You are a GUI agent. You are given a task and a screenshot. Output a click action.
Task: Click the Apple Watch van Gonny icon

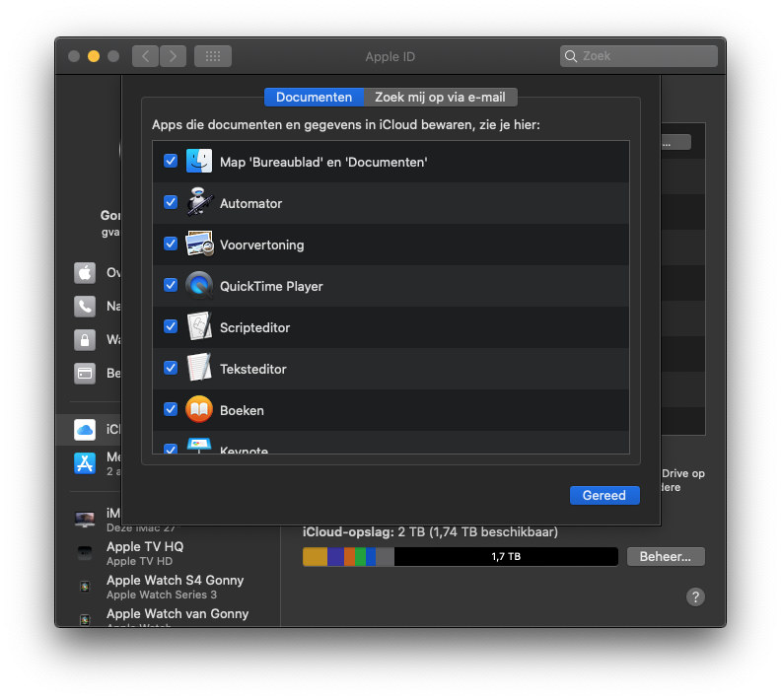[x=85, y=619]
